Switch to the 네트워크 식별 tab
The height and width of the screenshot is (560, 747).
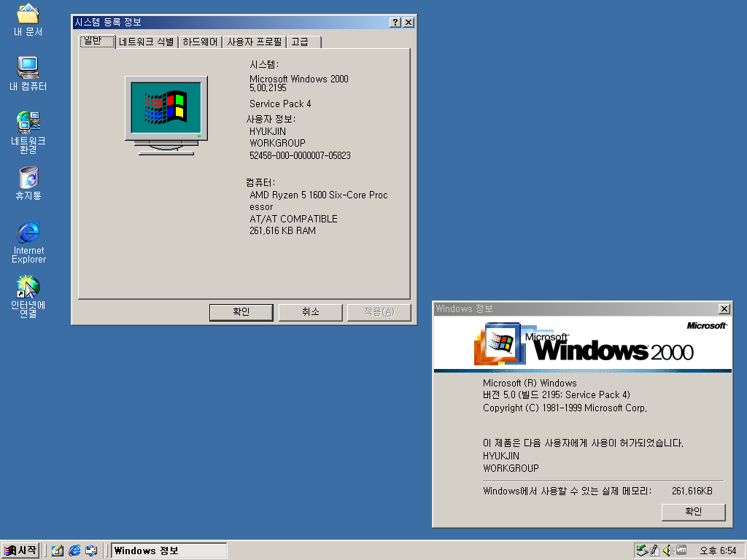point(146,42)
